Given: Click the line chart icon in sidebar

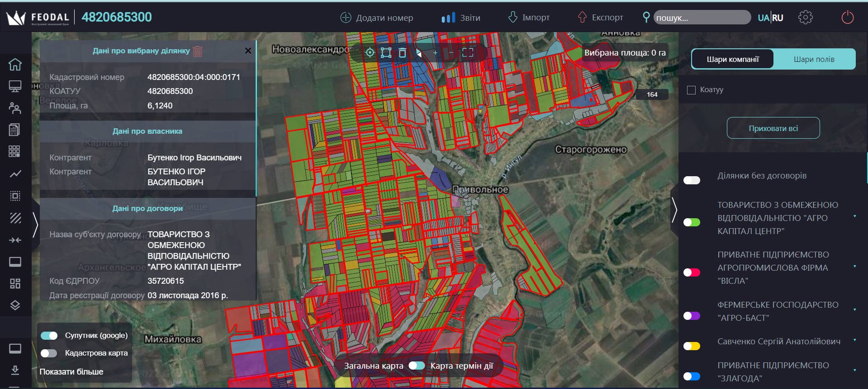Looking at the screenshot, I should tap(15, 174).
